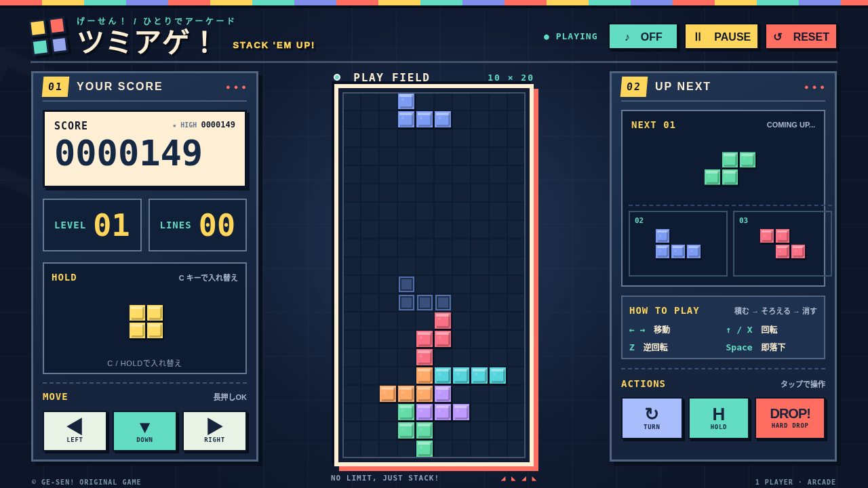Viewport: 868px width, 488px height.
Task: Toggle the music OFF button
Action: pyautogui.click(x=643, y=37)
